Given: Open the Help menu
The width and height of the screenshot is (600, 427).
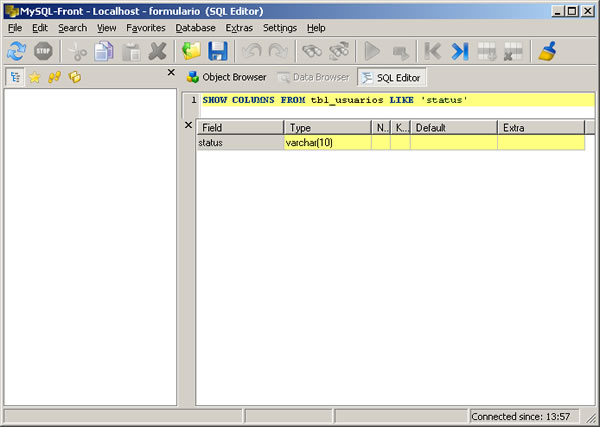Looking at the screenshot, I should pos(316,28).
